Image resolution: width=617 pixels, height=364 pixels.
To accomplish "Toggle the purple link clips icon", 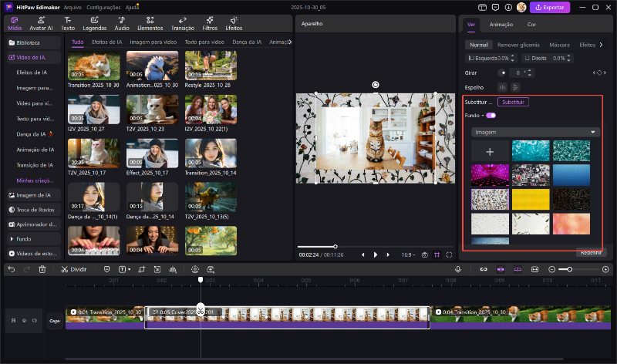I will click(518, 269).
